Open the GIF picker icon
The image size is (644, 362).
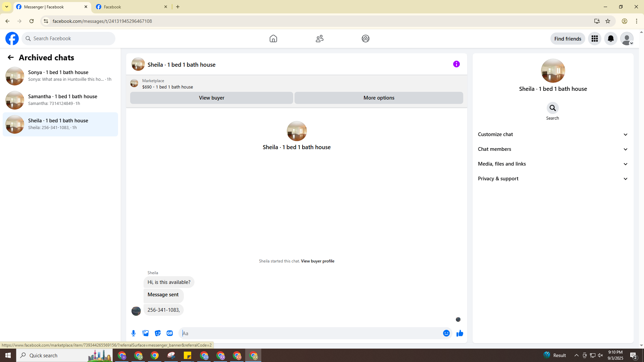point(170,333)
